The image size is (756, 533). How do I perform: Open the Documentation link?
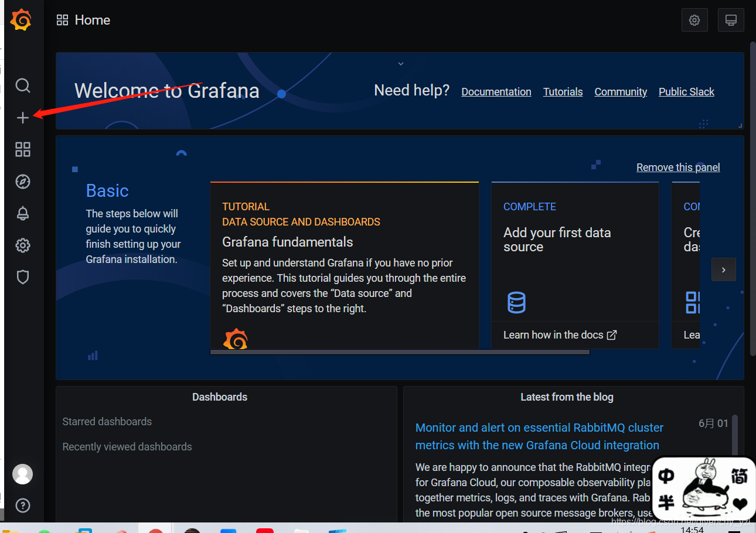point(496,92)
